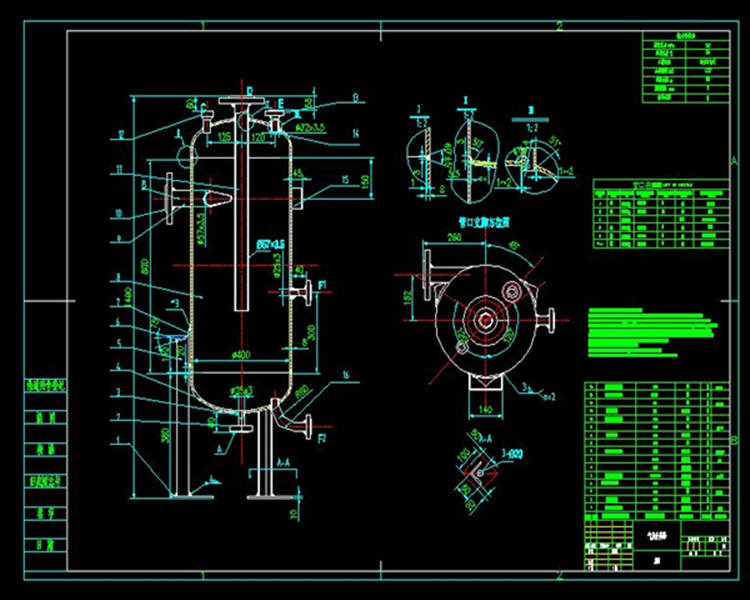Click the bottom drain nozzle A
750x600 pixels.
pyautogui.click(x=240, y=428)
